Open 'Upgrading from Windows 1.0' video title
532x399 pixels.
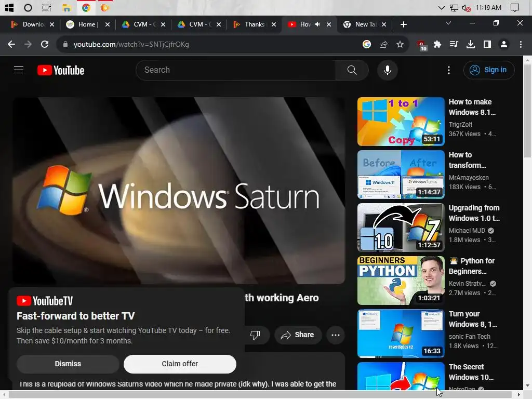pyautogui.click(x=474, y=213)
